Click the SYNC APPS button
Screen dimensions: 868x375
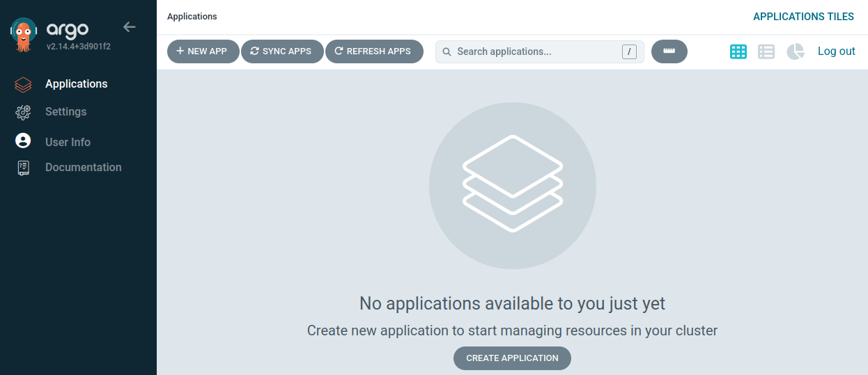(x=282, y=51)
